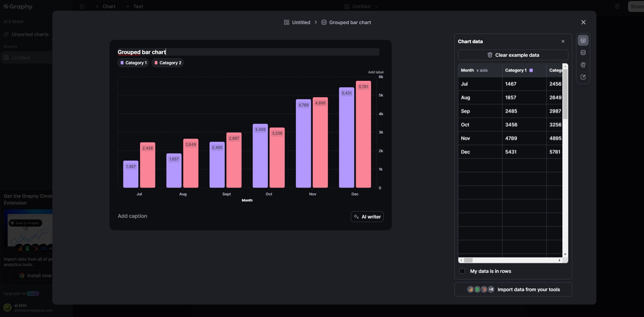Close the Chart data panel
Viewport: 644px width, 317px height.
(563, 41)
